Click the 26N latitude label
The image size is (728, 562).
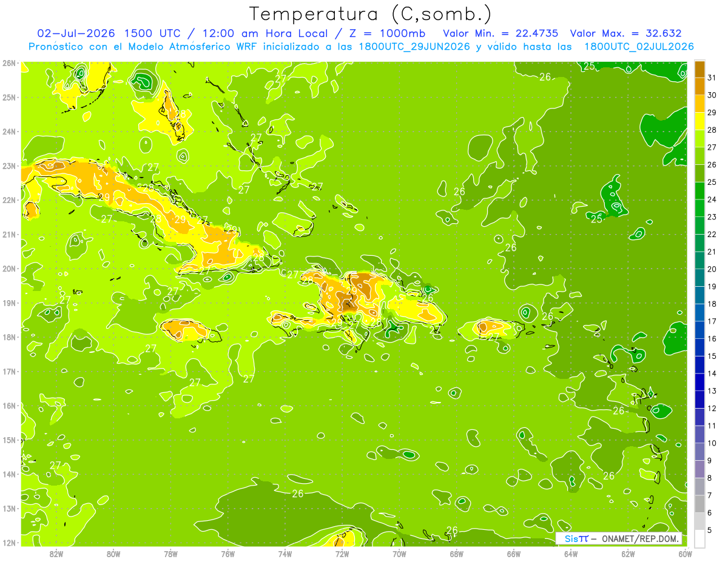coord(9,63)
